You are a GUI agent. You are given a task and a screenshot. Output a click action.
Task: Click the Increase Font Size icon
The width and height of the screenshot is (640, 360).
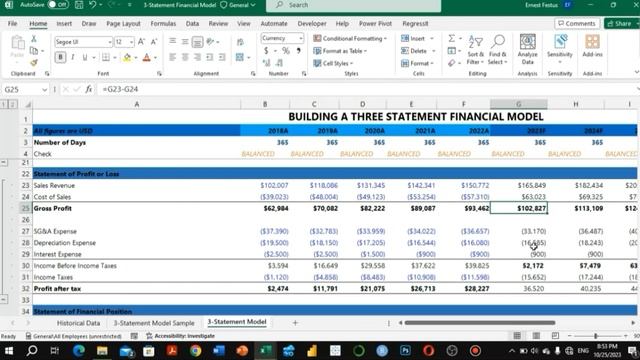pyautogui.click(x=141, y=42)
